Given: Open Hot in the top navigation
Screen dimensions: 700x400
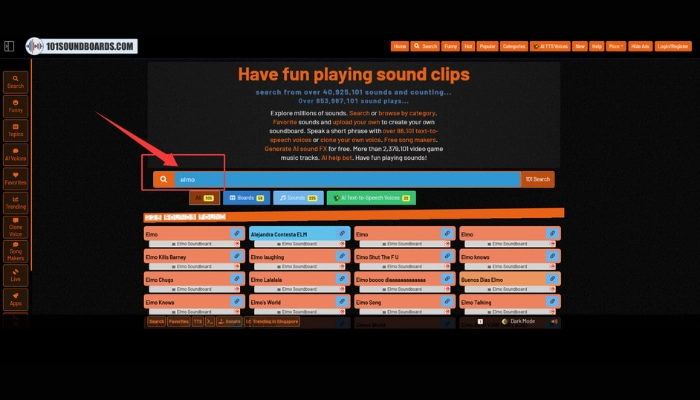Looking at the screenshot, I should [468, 46].
